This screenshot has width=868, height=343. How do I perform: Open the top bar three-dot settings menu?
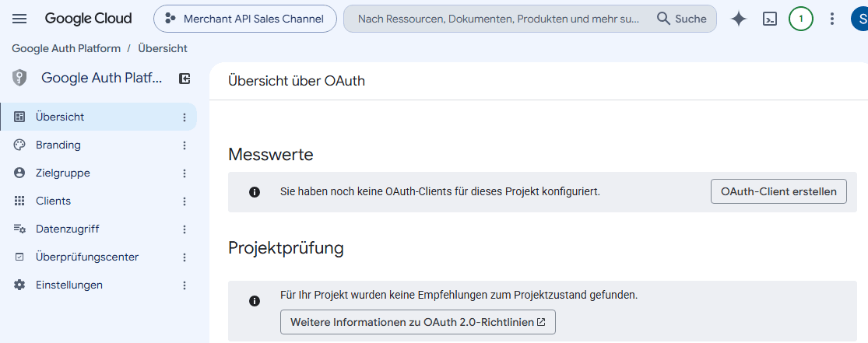point(831,19)
